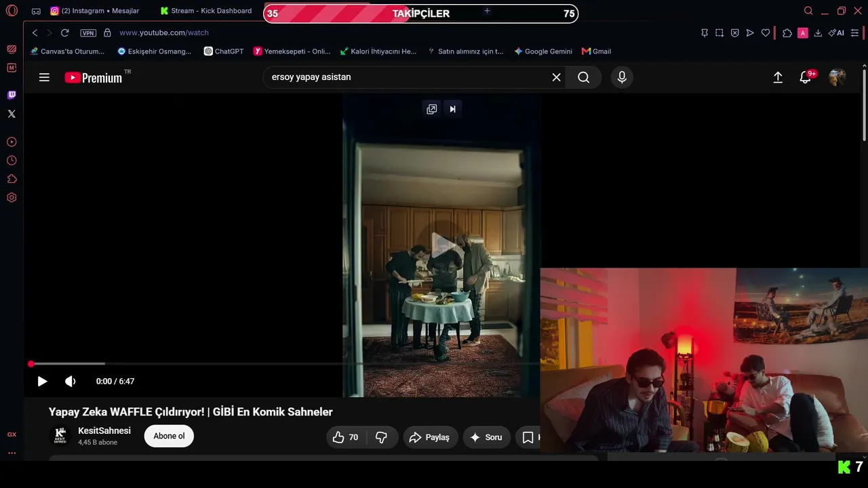This screenshot has height=488, width=868.
Task: Share the video with Paylaş button
Action: point(431,438)
